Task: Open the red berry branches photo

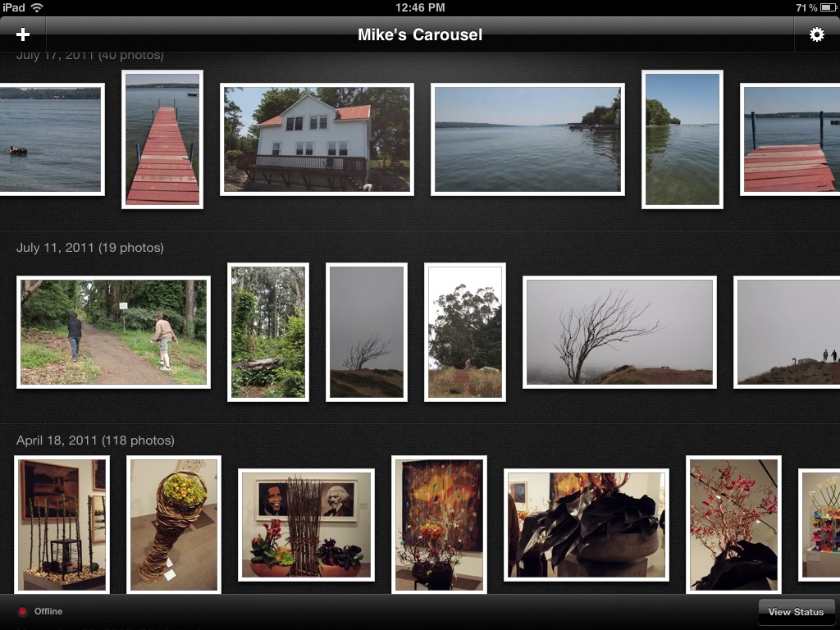Action: pos(733,524)
